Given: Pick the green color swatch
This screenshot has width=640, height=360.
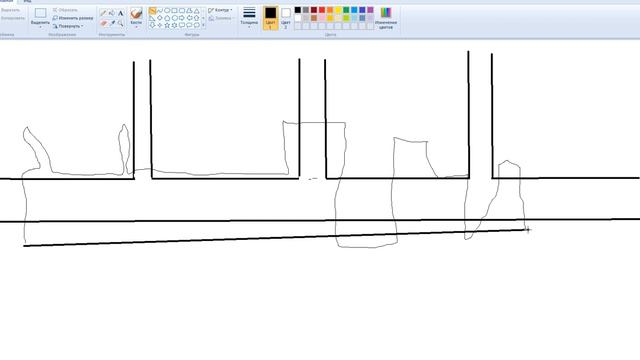Looking at the screenshot, I should click(x=346, y=10).
